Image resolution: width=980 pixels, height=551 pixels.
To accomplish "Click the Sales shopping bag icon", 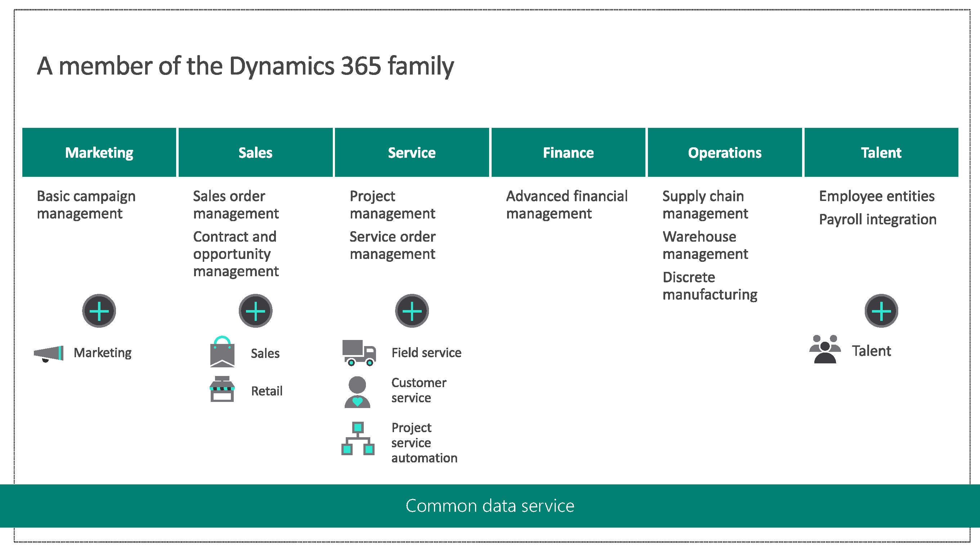I will tap(222, 351).
